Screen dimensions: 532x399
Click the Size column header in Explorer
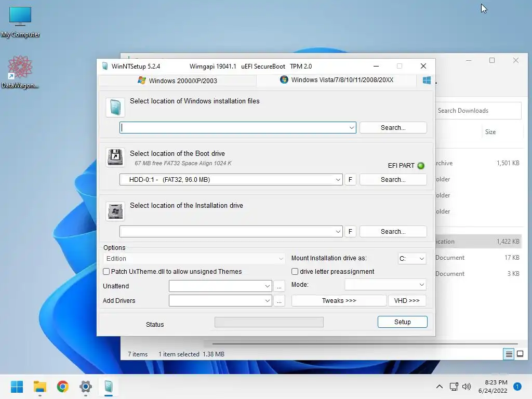[x=490, y=132]
